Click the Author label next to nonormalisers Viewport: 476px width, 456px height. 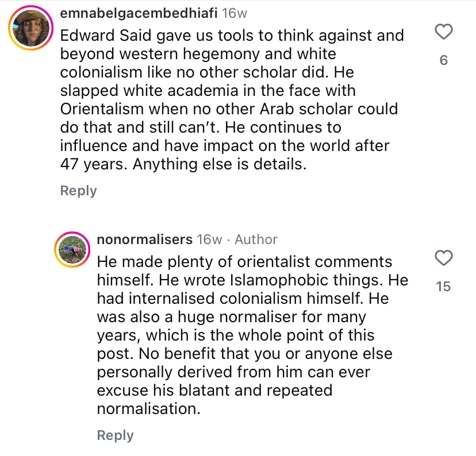pyautogui.click(x=256, y=239)
